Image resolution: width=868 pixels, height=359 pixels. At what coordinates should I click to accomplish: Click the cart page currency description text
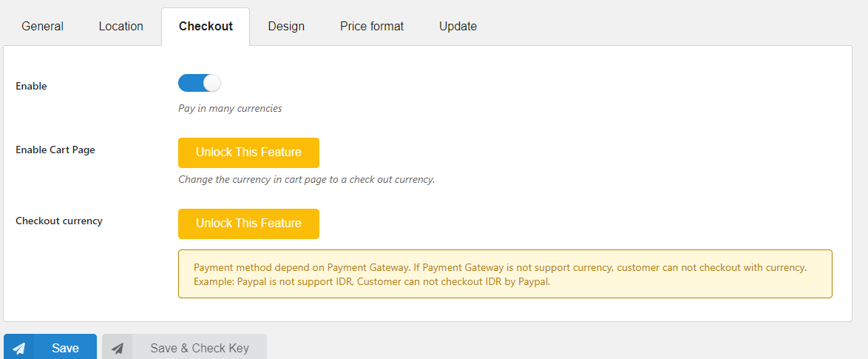coord(306,180)
